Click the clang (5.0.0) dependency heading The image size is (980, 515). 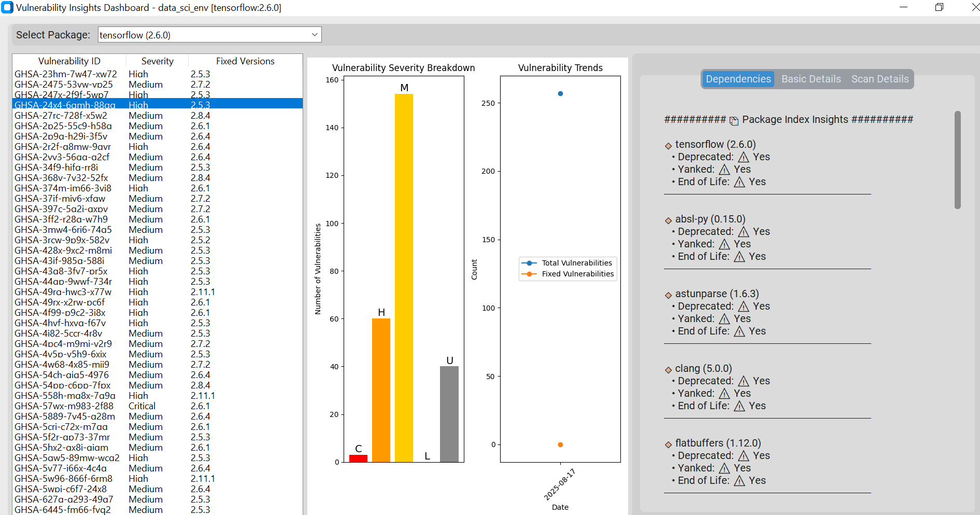pos(703,368)
